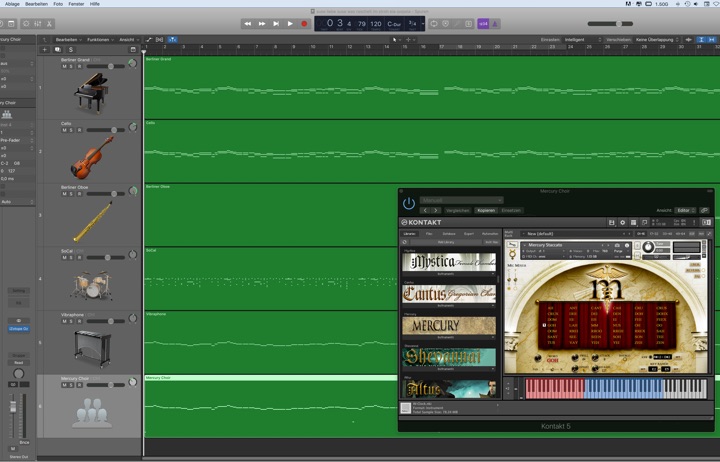Click the next preset arrow in the plugin header
The width and height of the screenshot is (720, 462).
click(436, 210)
